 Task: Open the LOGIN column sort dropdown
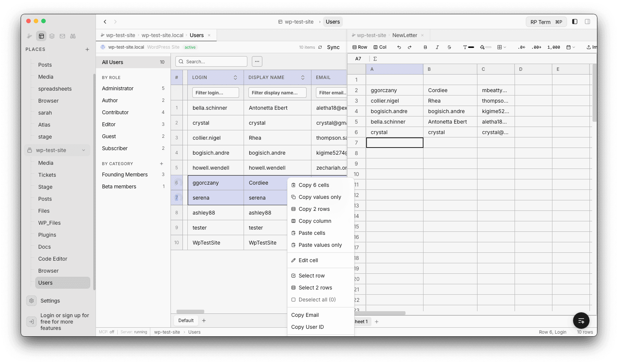coord(235,77)
